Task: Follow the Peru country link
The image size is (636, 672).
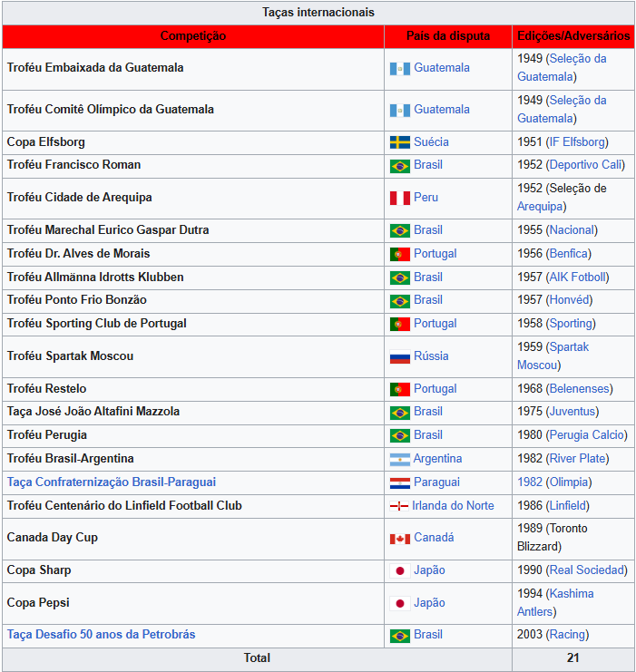Action: pyautogui.click(x=426, y=197)
